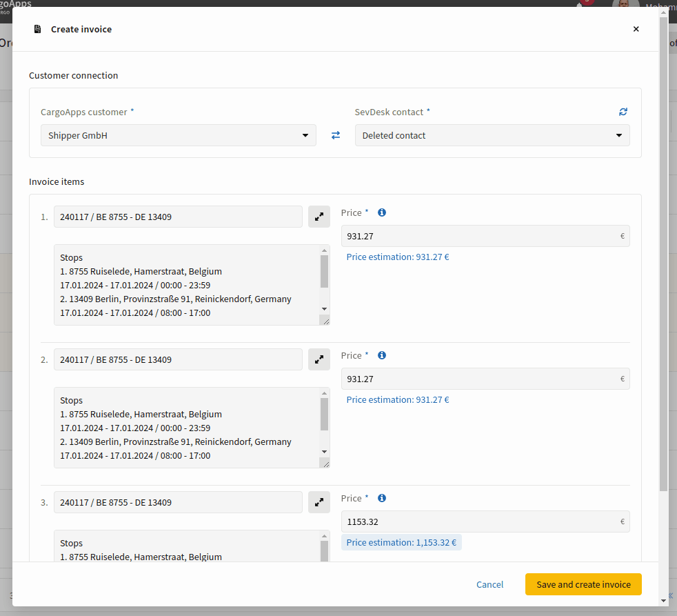
Task: Focus the price field of item 1
Action: pyautogui.click(x=485, y=236)
